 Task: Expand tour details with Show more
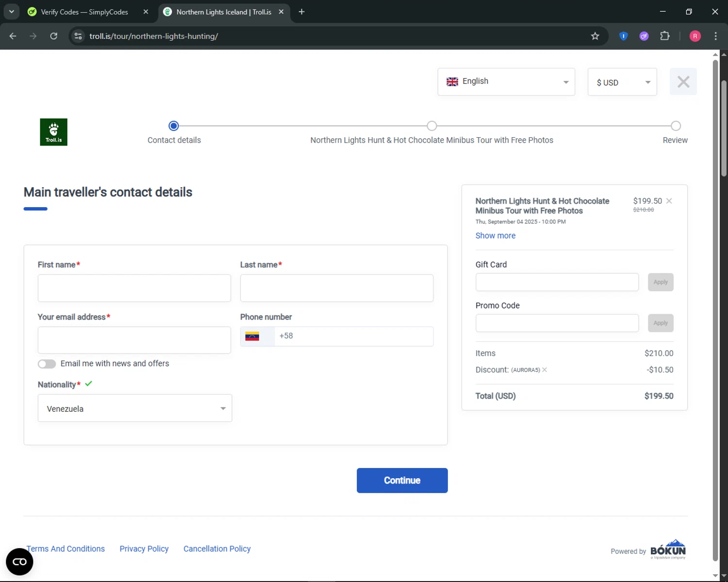(x=495, y=236)
